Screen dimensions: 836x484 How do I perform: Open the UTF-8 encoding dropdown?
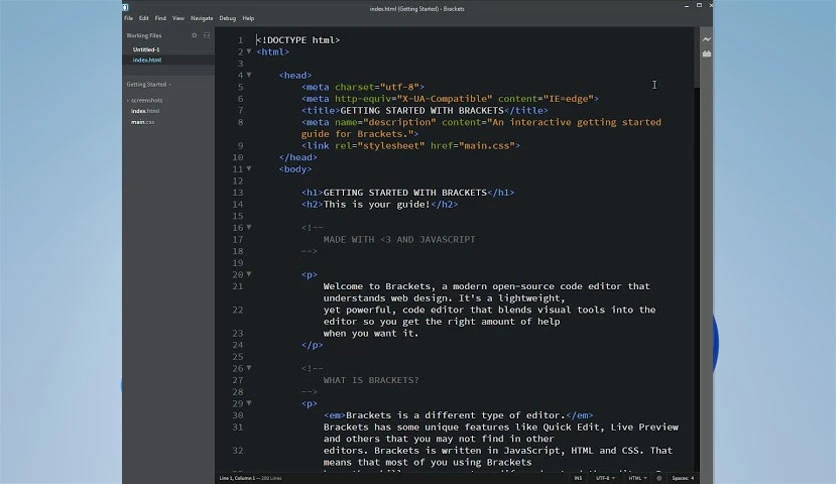(x=605, y=478)
